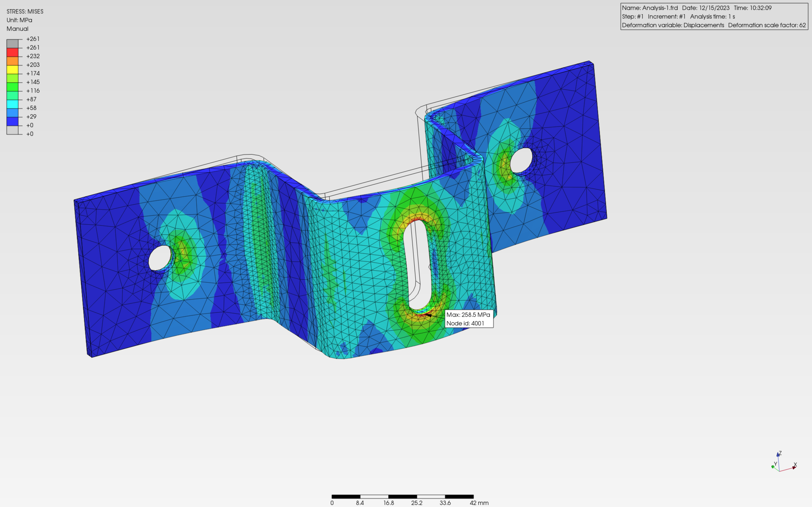Click the dark gray top legend swatch
This screenshot has width=812, height=507.
[12, 43]
